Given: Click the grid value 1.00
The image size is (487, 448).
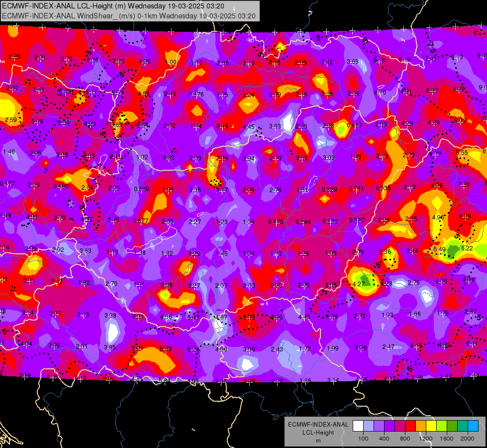Looking at the screenshot, I should pos(171,62).
